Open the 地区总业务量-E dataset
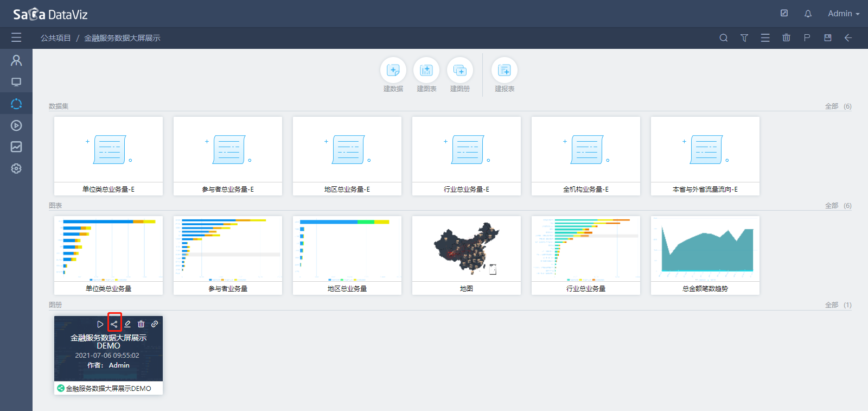 (x=347, y=156)
